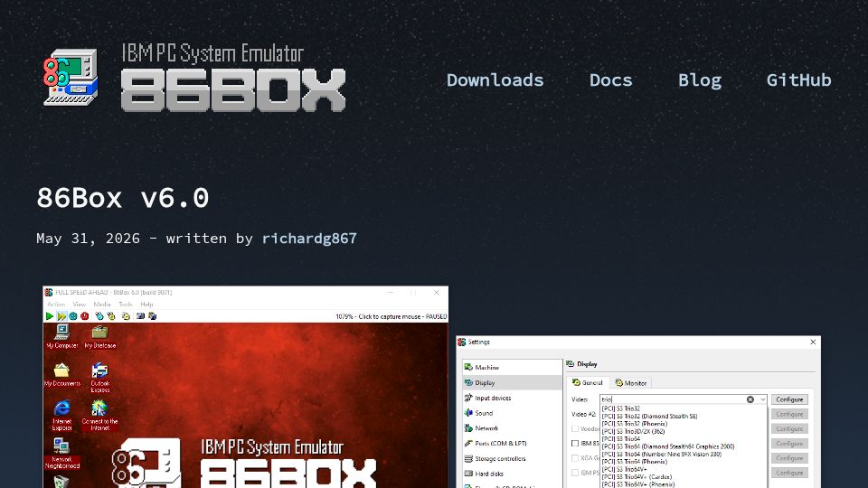Open the GitHub link
The height and width of the screenshot is (488, 868).
[798, 80]
